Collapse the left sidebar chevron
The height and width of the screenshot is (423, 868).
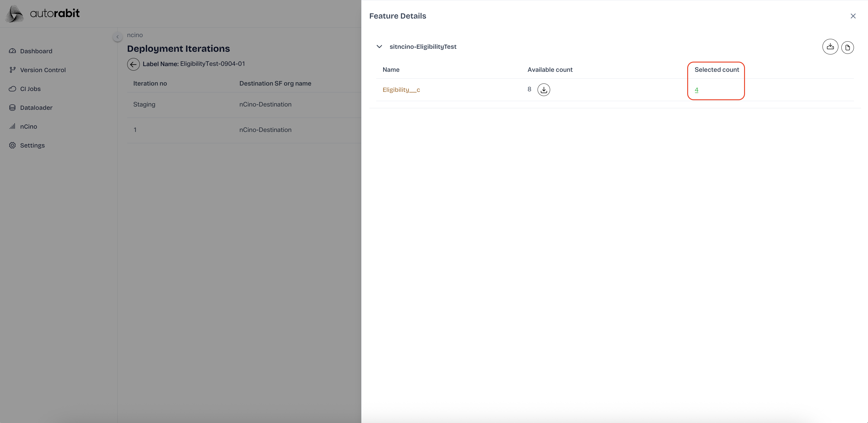coord(117,37)
